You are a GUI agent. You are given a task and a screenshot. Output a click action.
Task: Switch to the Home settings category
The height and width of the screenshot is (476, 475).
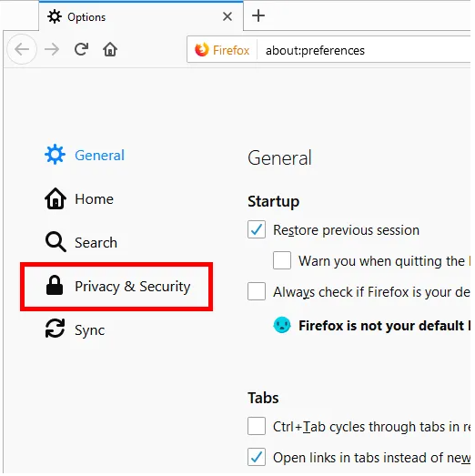79,198
